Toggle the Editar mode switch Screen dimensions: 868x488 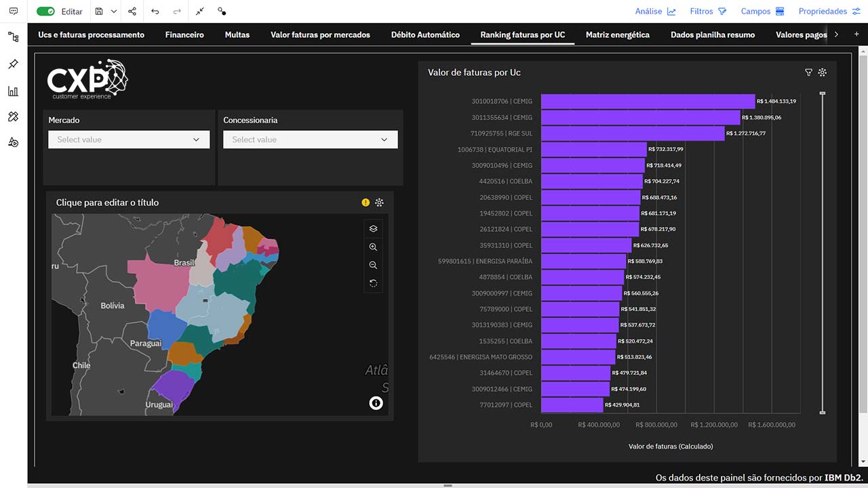[45, 12]
